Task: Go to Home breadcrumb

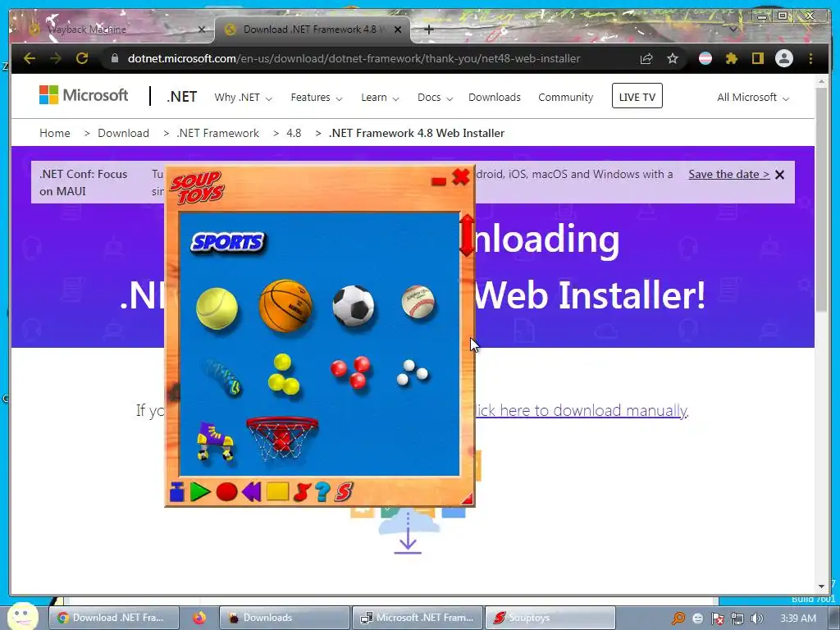Action: (55, 133)
